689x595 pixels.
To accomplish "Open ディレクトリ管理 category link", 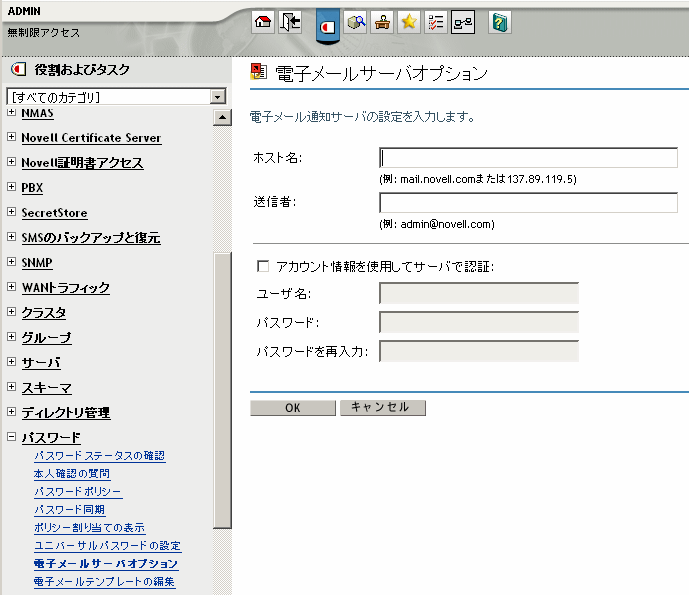I will (66, 413).
